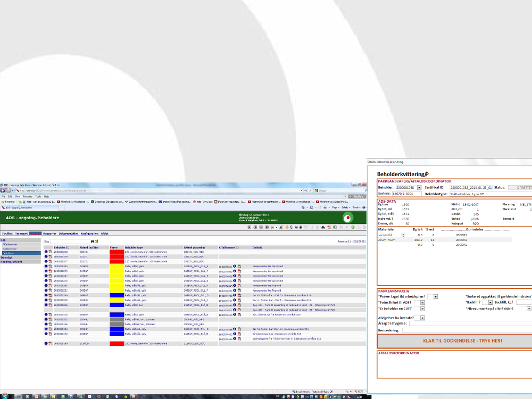Open info icon for the 212ROD container row

click(x=46, y=343)
